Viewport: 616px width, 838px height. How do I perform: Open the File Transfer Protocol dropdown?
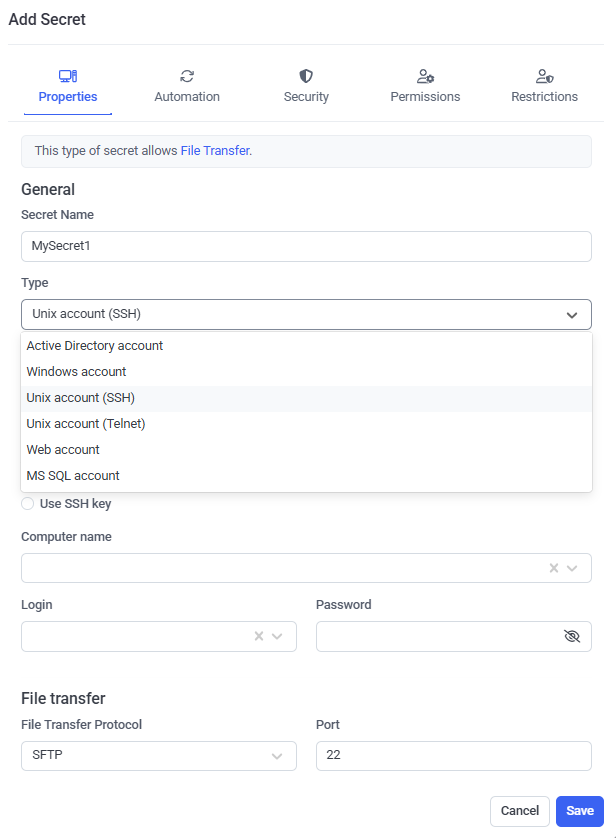(158, 756)
